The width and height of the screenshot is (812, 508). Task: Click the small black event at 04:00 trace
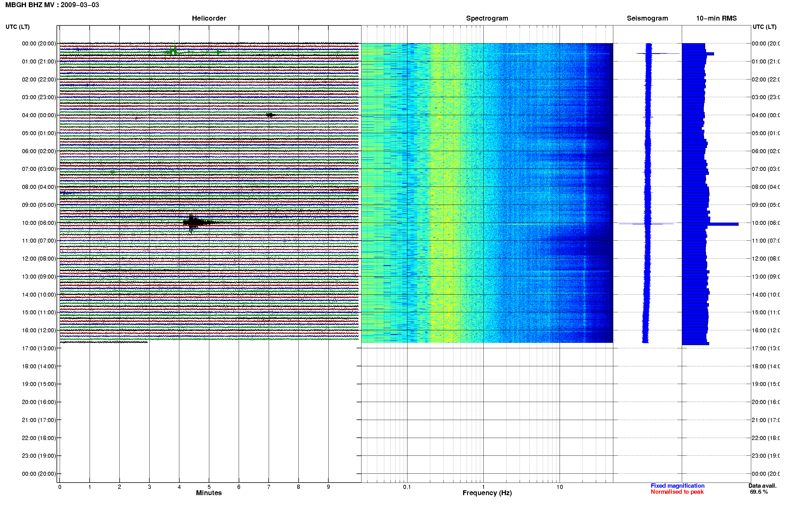click(270, 115)
